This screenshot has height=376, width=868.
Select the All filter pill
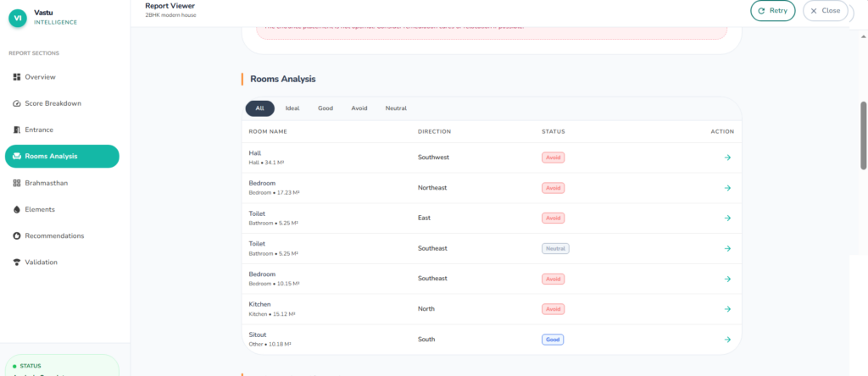pyautogui.click(x=259, y=108)
